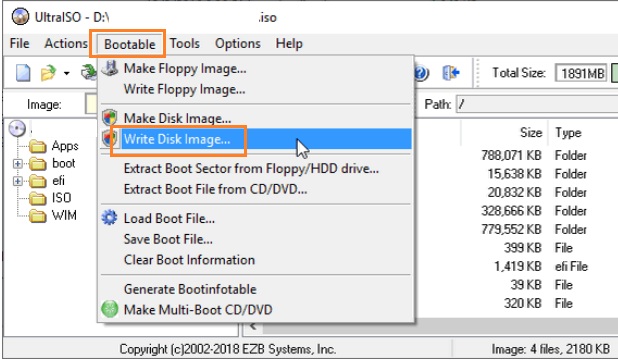
Task: Click the 1,419 KB size cell
Action: 518,267
